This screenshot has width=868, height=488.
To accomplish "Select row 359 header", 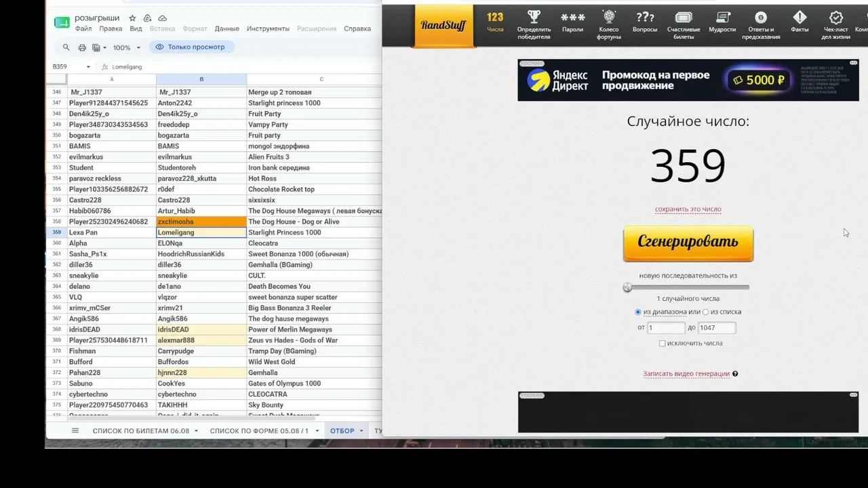I will (56, 232).
